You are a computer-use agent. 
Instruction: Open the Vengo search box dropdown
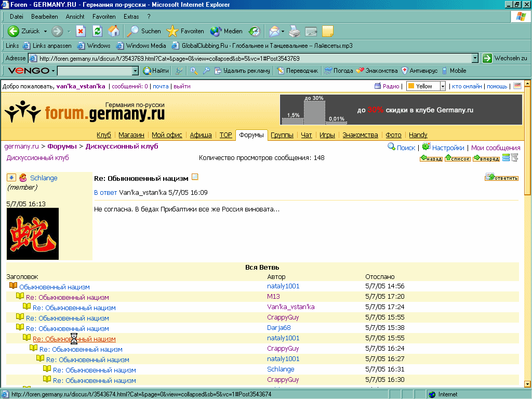136,71
